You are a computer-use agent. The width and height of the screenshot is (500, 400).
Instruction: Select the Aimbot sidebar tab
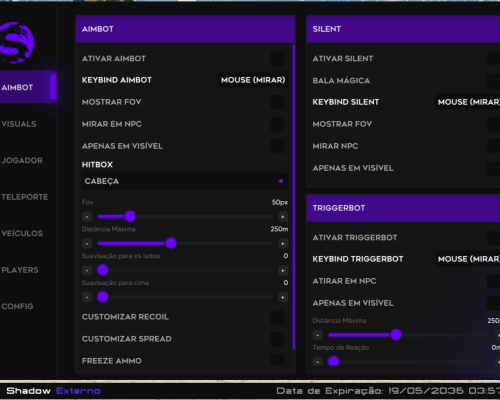pyautogui.click(x=28, y=87)
